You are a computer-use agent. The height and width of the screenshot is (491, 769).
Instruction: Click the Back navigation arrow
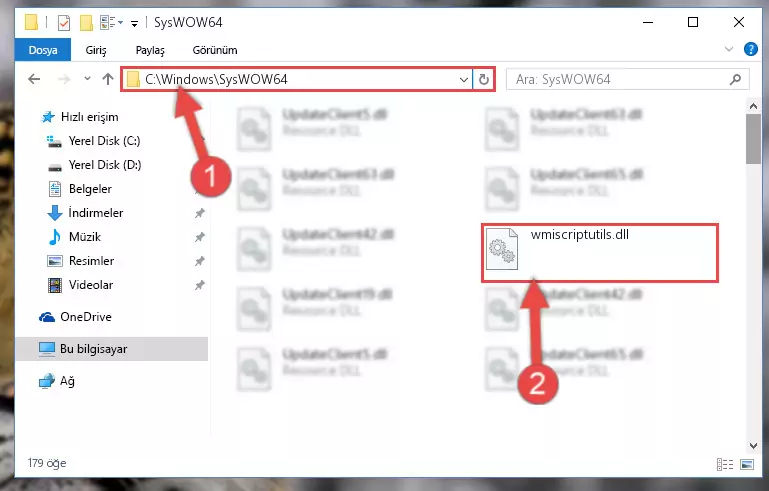[x=34, y=79]
